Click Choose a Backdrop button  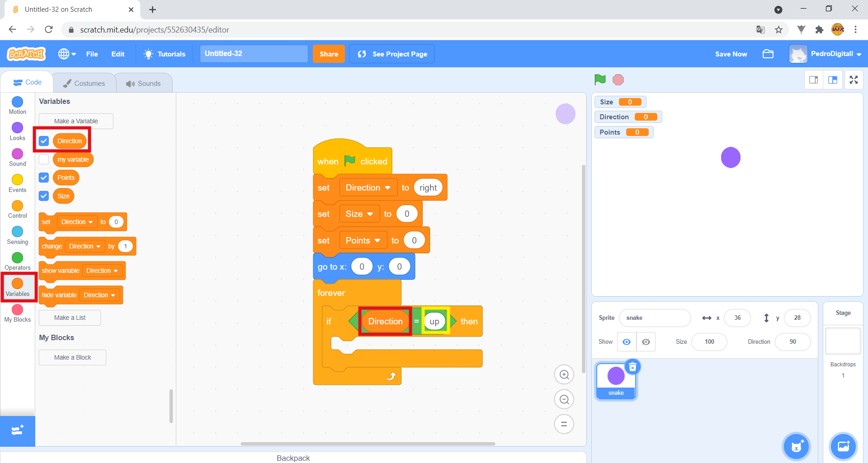[x=844, y=446]
